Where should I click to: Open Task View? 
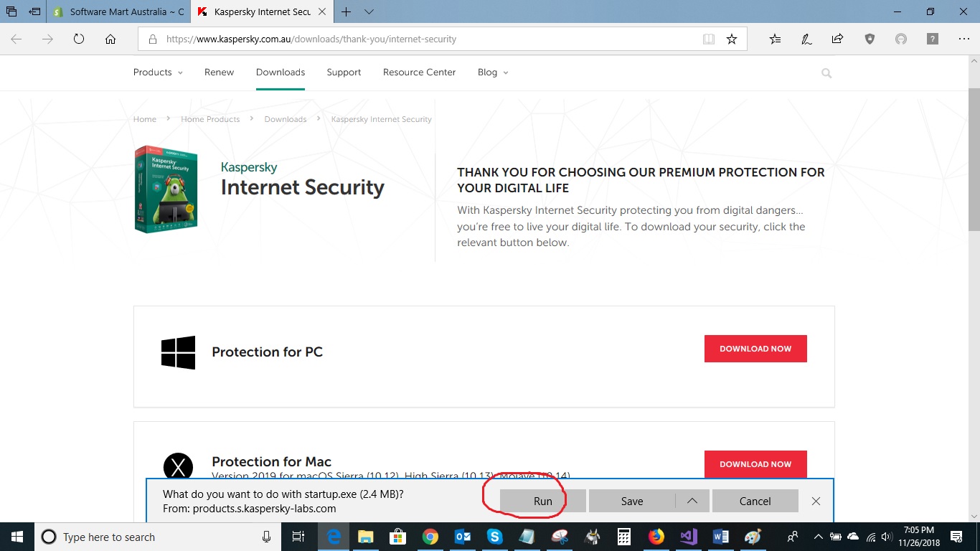299,537
